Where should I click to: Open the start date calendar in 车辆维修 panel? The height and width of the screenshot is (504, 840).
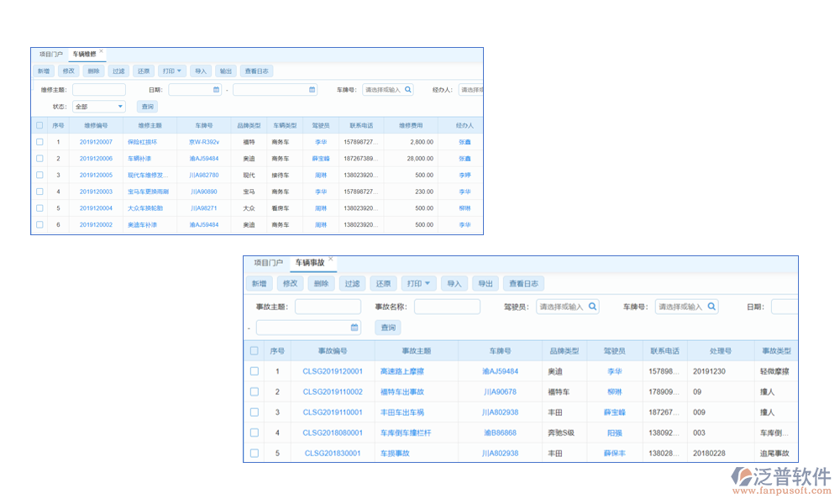[216, 89]
